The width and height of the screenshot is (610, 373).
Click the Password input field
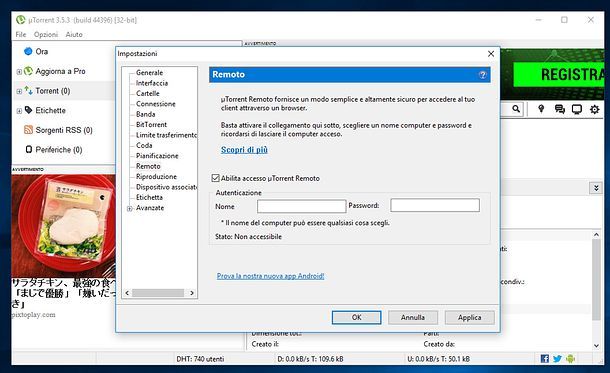click(x=435, y=205)
